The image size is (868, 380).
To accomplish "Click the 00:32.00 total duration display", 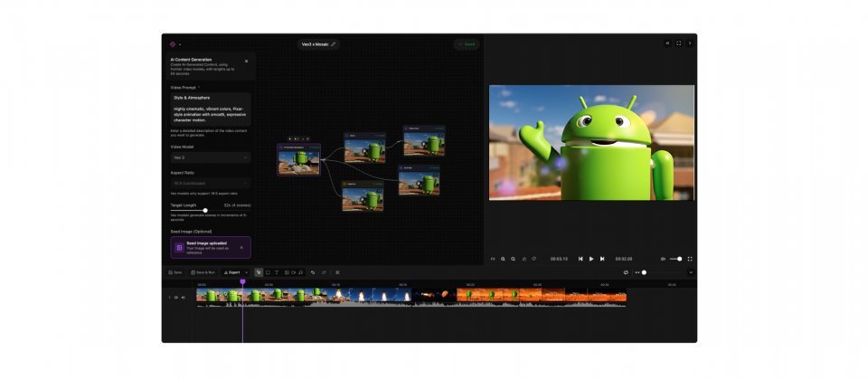I will coord(624,259).
